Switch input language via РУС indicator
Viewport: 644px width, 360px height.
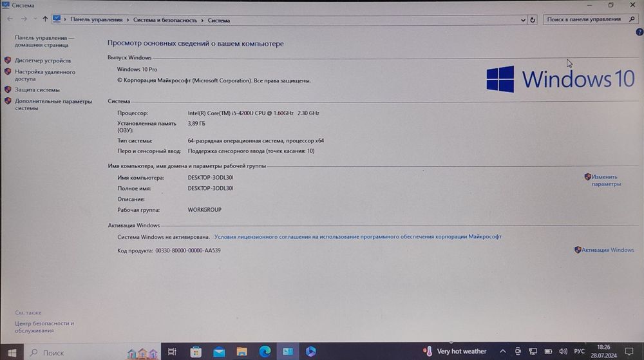(579, 352)
